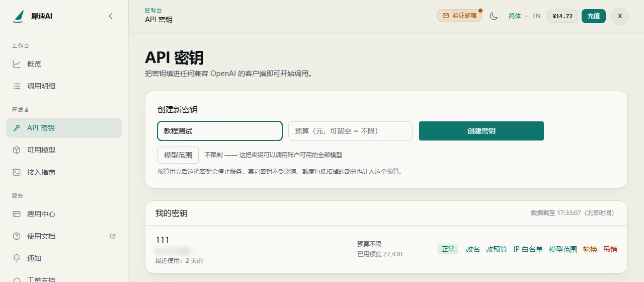Image resolution: width=644 pixels, height=282 pixels.
Task: Click 已用额度 27,430 text
Action: (380, 254)
